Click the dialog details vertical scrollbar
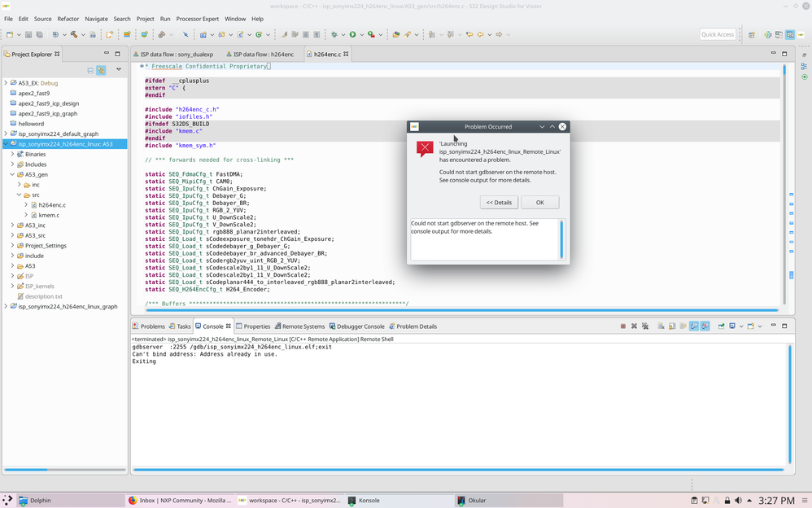The height and width of the screenshot is (508, 812). pyautogui.click(x=561, y=239)
